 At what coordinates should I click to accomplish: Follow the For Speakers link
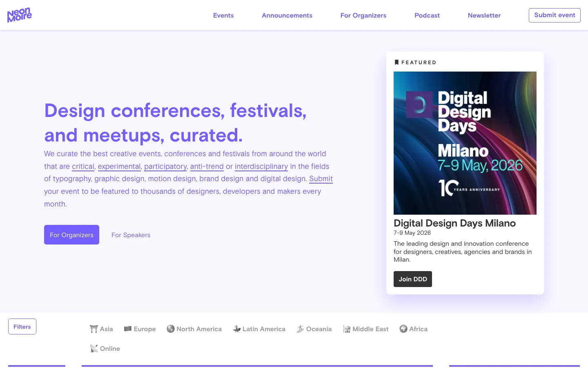coord(131,235)
